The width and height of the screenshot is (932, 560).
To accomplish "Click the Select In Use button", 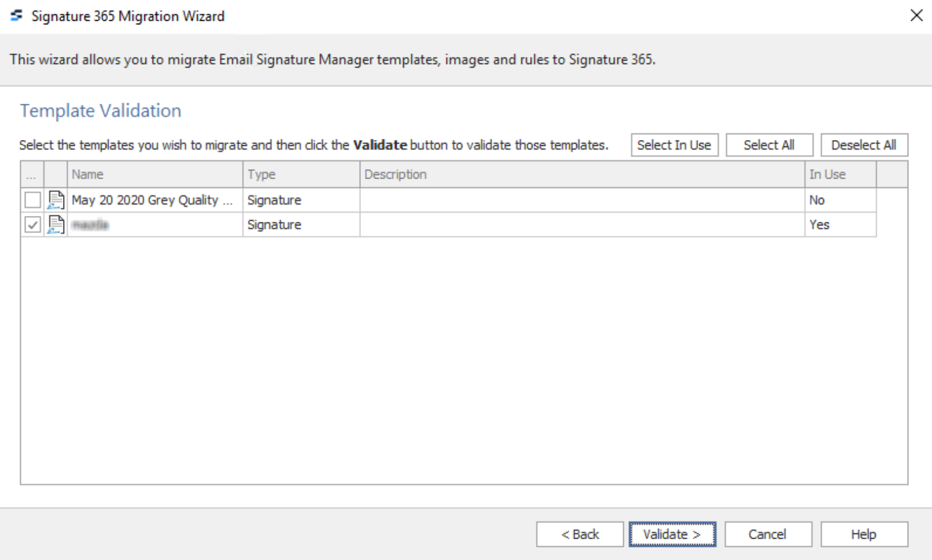I will point(674,145).
